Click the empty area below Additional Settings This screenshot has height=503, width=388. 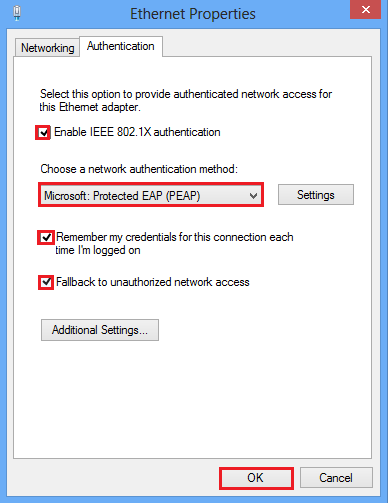click(192, 400)
